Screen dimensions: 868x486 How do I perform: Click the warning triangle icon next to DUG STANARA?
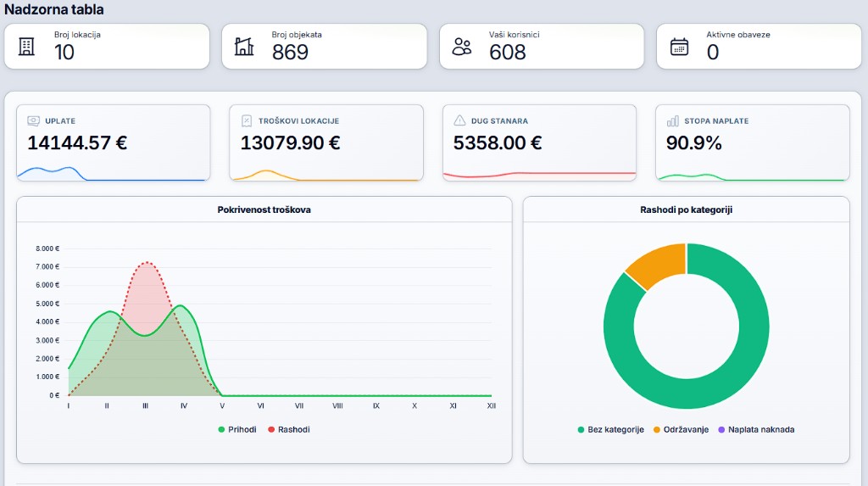(x=459, y=120)
